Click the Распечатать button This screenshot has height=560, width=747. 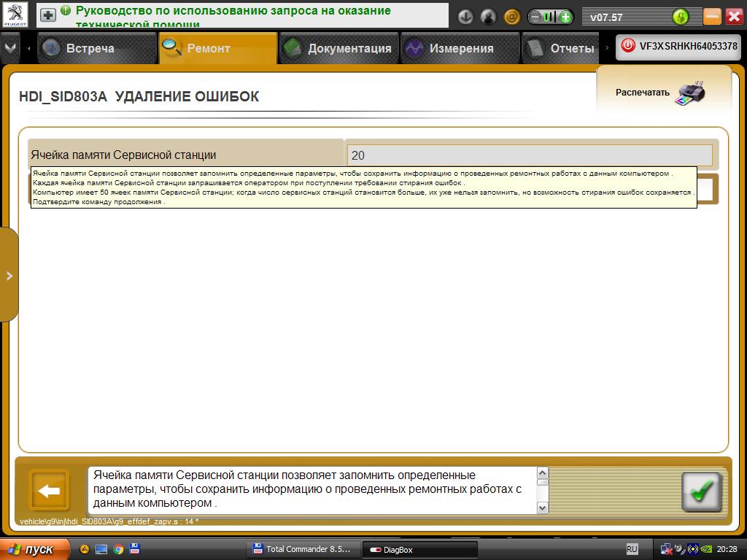[x=643, y=93]
